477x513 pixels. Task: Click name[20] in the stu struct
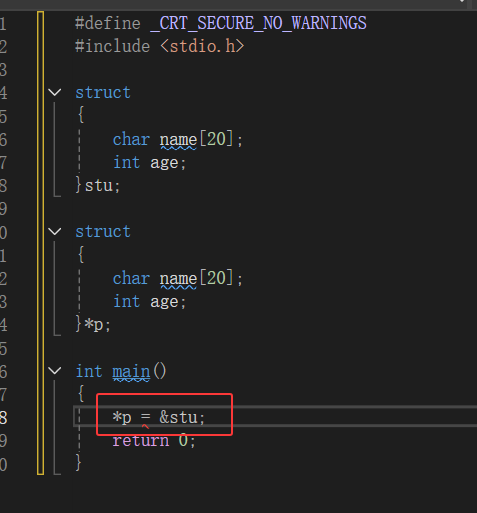click(196, 139)
